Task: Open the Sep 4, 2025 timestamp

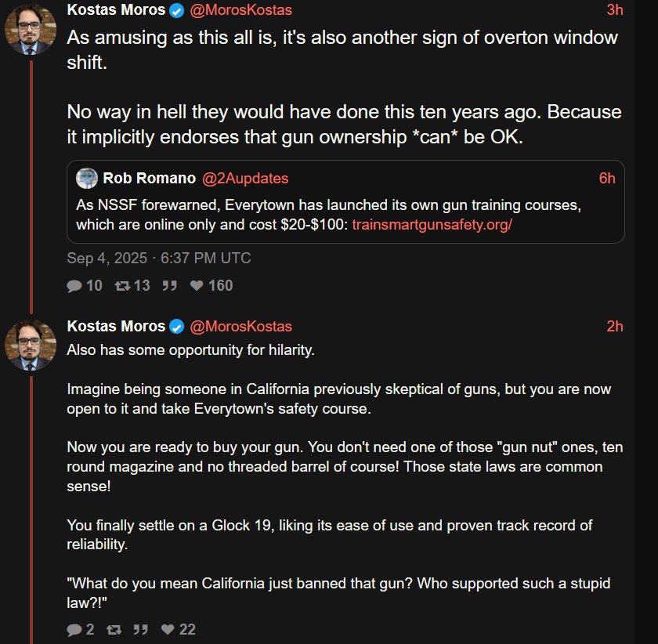Action: 159,258
